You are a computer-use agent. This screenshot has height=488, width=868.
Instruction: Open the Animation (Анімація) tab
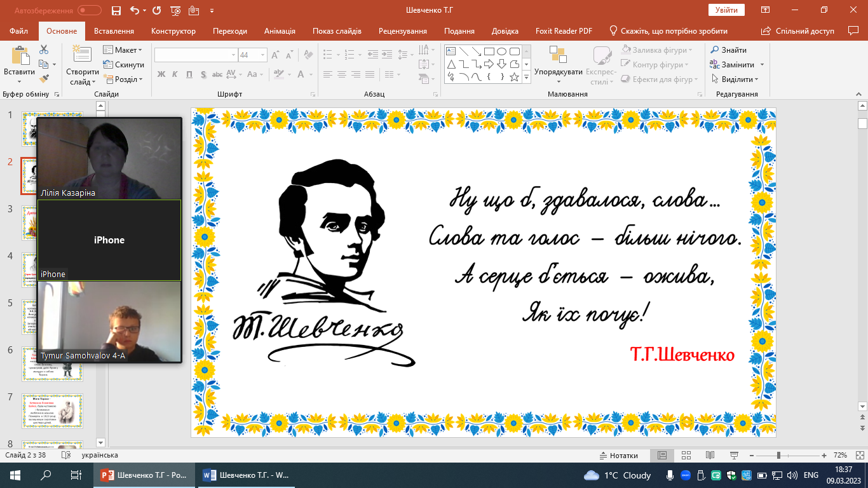280,31
